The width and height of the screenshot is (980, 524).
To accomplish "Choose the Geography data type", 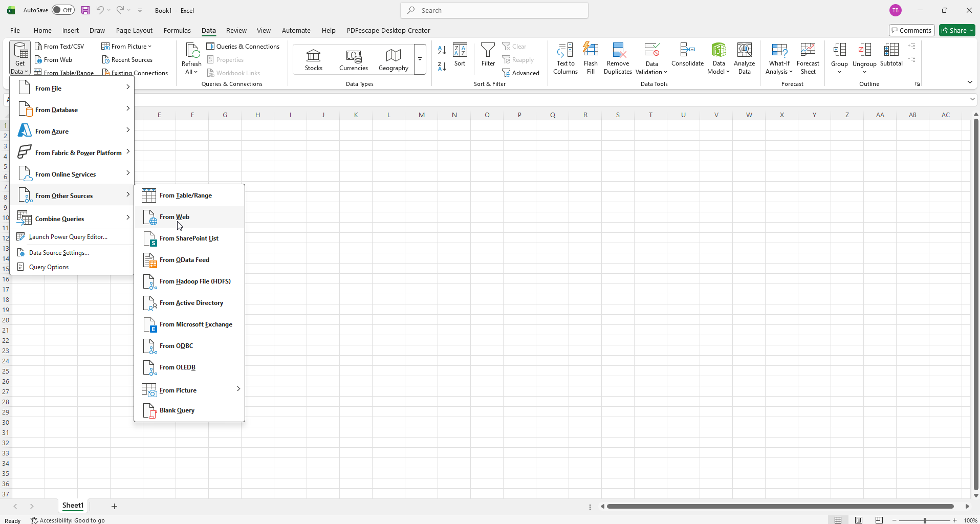I will click(x=393, y=59).
